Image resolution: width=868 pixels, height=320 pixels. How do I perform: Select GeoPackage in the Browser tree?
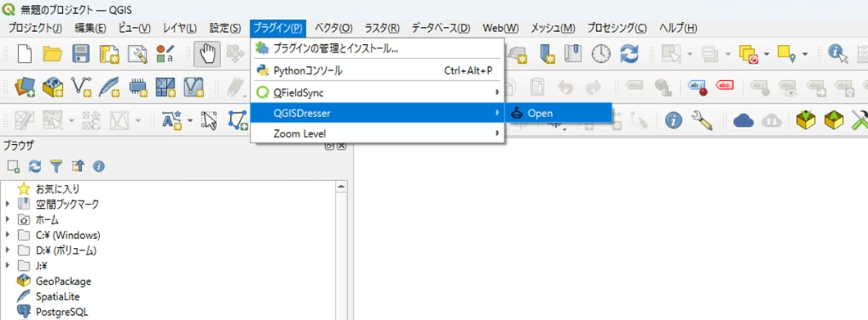coord(63,281)
